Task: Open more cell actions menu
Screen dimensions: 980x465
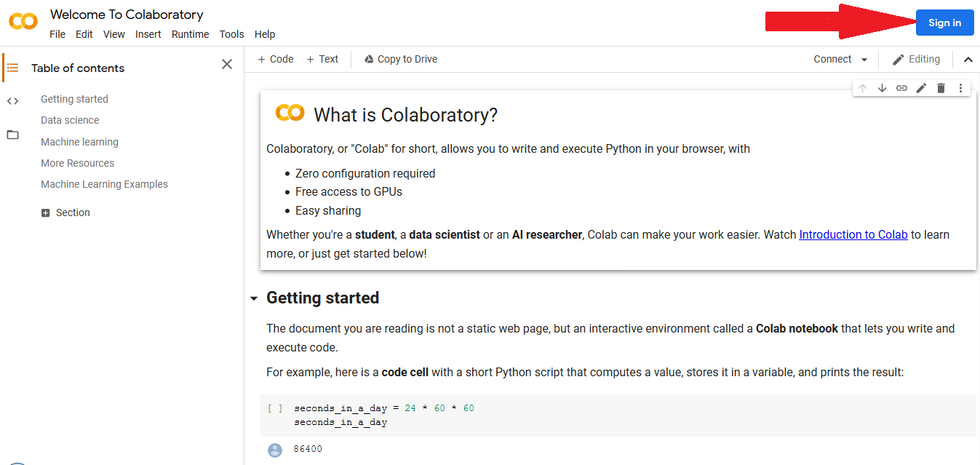Action: click(960, 88)
